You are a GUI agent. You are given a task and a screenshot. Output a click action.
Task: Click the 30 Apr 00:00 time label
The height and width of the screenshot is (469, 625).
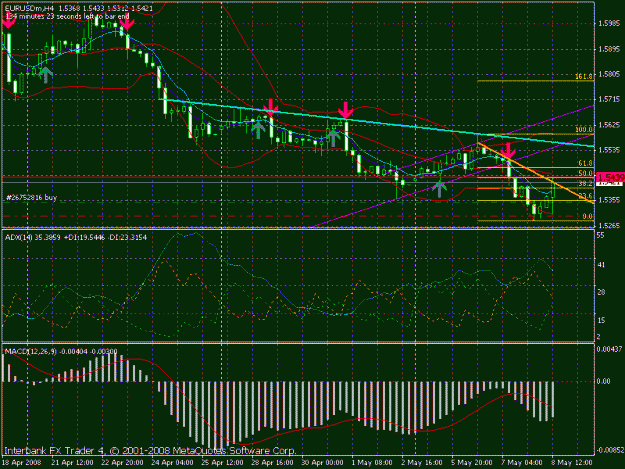(x=322, y=463)
